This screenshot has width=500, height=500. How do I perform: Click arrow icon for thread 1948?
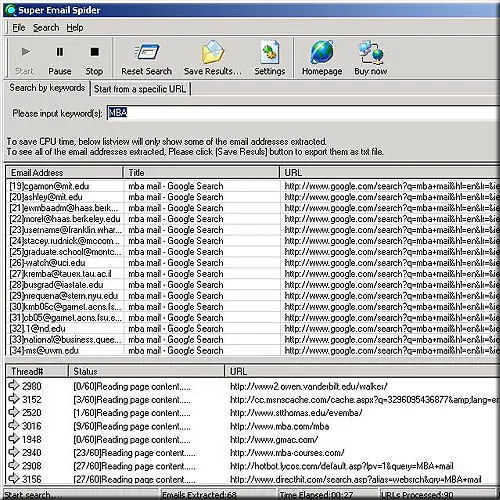pyautogui.click(x=14, y=439)
